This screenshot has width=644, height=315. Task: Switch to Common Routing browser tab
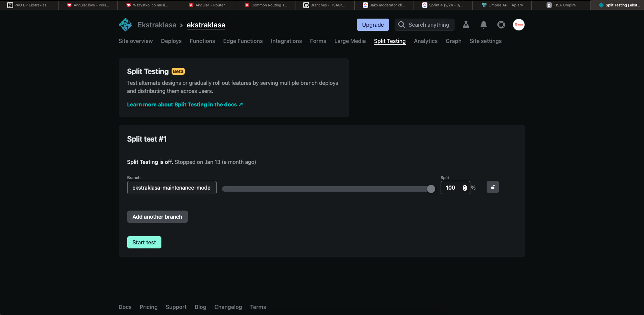pyautogui.click(x=266, y=5)
